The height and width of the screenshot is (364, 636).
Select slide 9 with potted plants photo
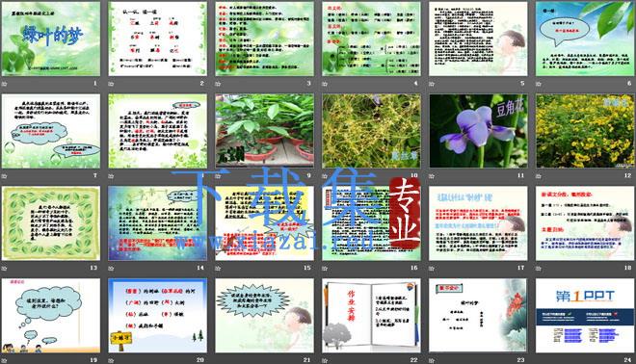pos(264,131)
